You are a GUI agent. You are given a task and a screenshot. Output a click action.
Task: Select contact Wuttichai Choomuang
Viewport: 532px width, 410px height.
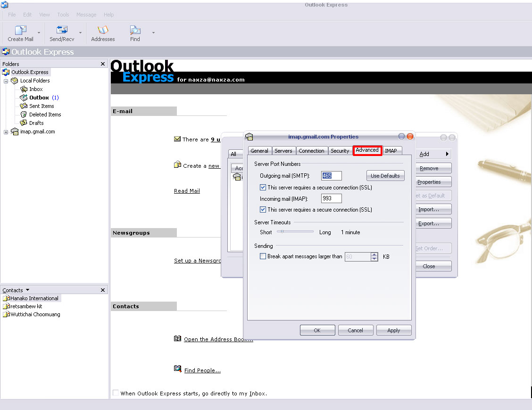[32, 314]
